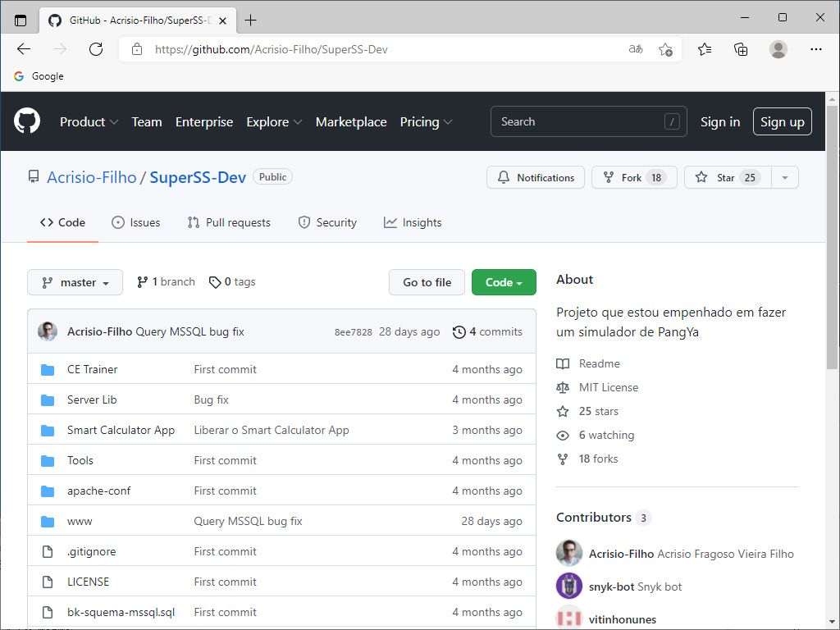Click into the GitHub Search field
This screenshot has width=840, height=630.
[588, 121]
